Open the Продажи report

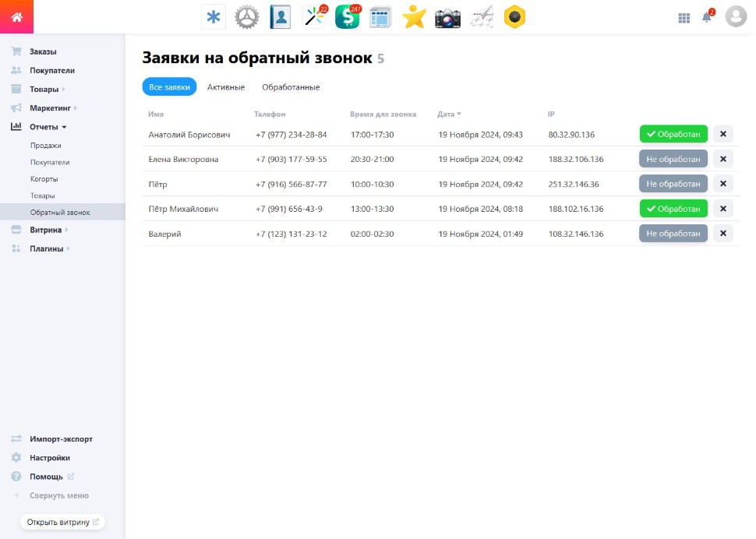click(x=46, y=146)
